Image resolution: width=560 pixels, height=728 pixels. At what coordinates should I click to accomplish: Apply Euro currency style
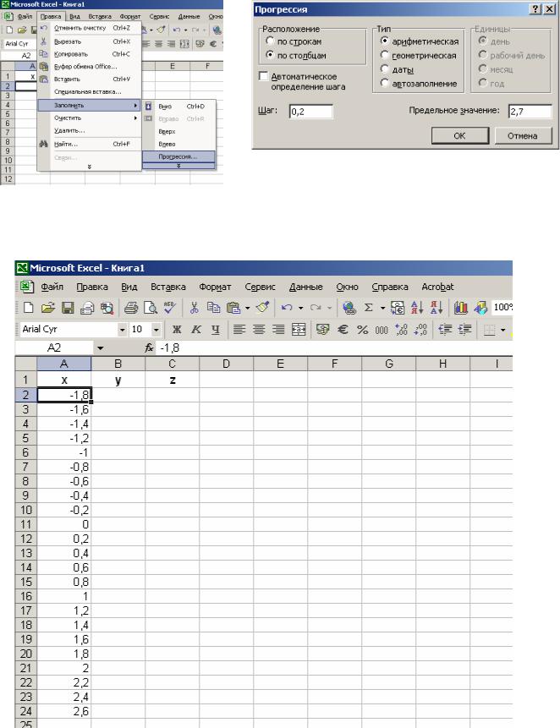(x=343, y=330)
